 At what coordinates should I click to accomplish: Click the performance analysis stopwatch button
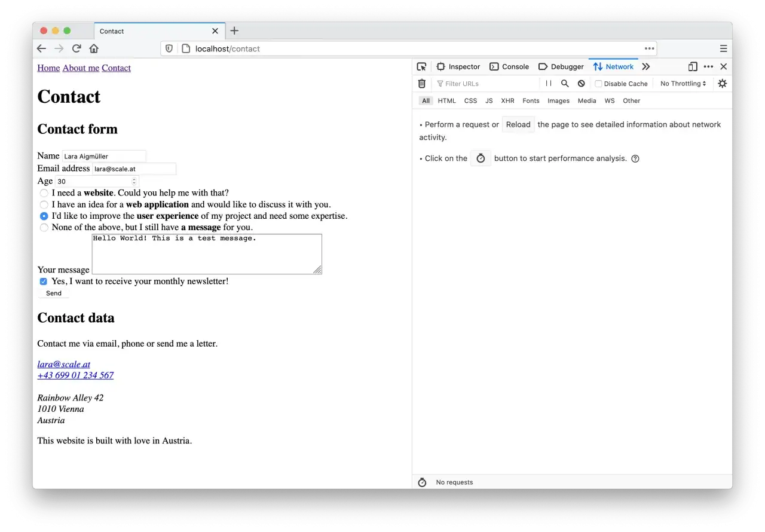[481, 158]
